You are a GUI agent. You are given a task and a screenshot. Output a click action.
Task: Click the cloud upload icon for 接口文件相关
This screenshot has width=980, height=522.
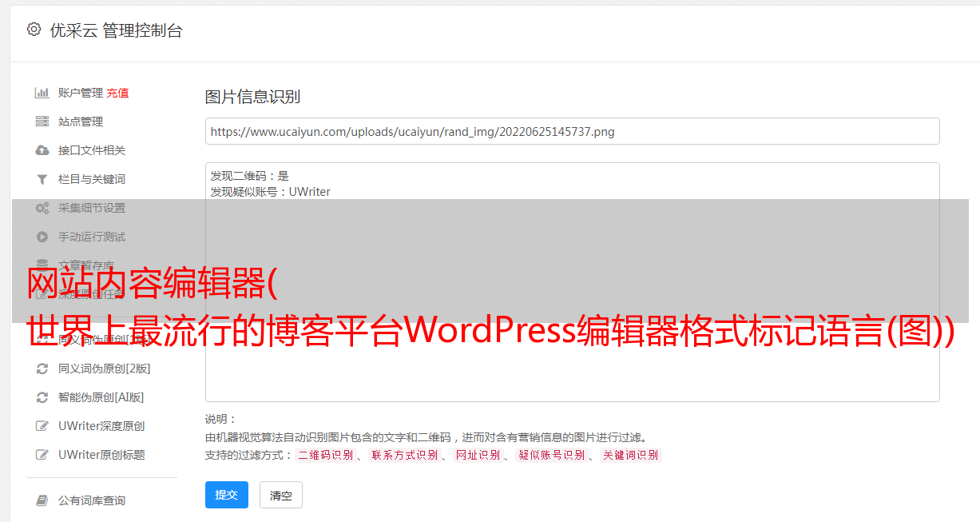coord(42,150)
